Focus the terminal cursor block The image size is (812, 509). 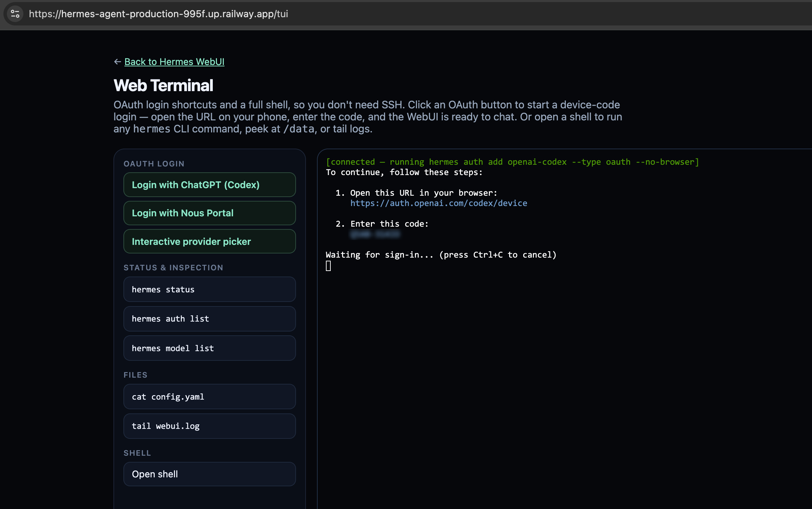[328, 266]
